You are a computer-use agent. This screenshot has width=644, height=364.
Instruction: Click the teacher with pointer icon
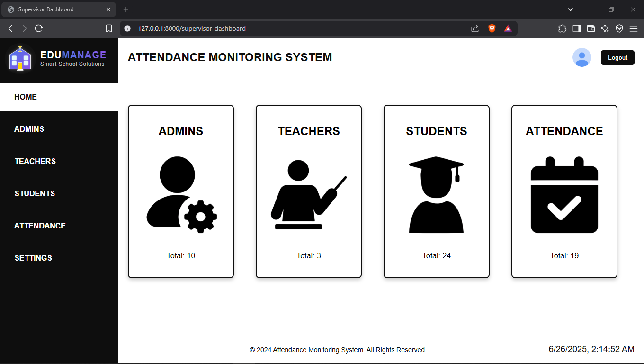point(309,195)
